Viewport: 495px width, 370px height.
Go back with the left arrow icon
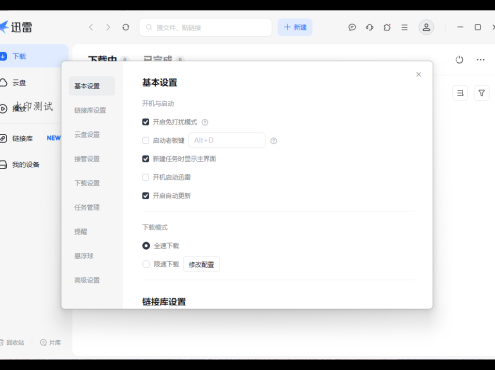pos(91,27)
